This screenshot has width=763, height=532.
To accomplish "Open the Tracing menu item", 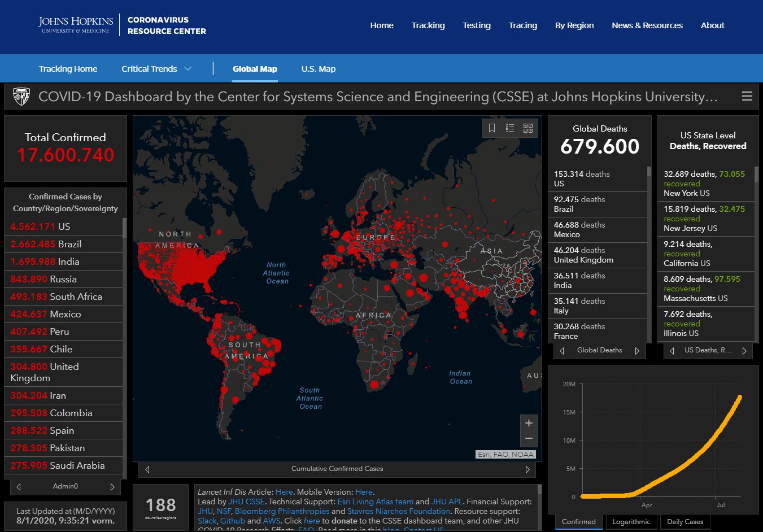I will coord(523,25).
